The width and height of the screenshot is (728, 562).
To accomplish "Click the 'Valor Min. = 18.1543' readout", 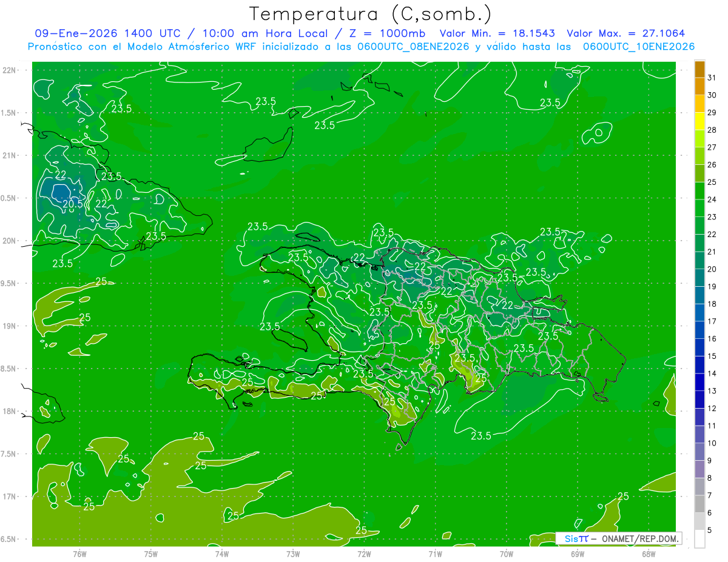I will (x=497, y=33).
